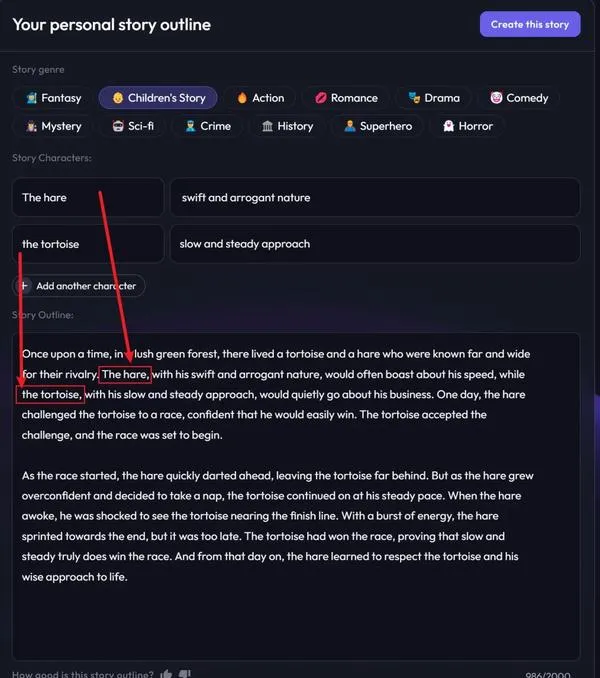Click the thumbs up rating icon
The width and height of the screenshot is (600, 678).
click(x=166, y=674)
